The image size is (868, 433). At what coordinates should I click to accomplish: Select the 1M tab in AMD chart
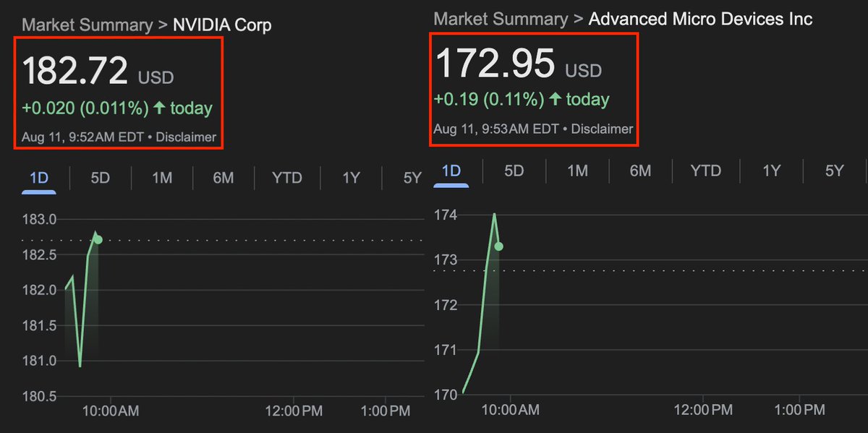[577, 171]
